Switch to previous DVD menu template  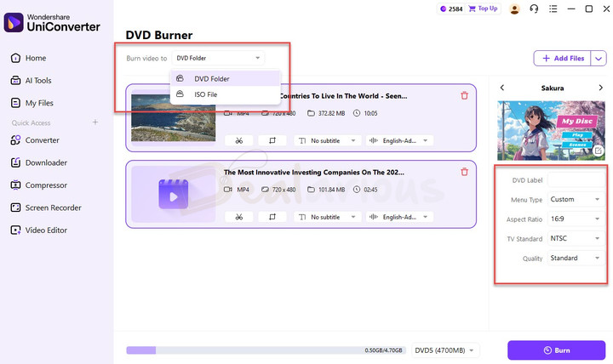pyautogui.click(x=502, y=88)
